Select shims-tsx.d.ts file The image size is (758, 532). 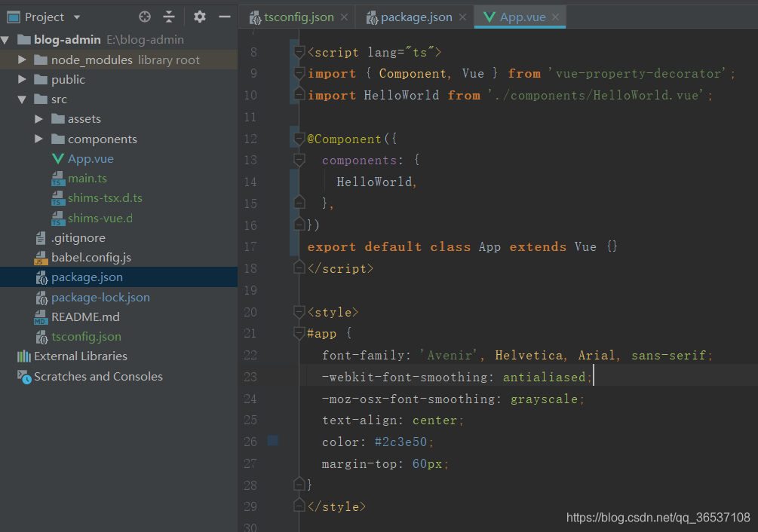pos(105,198)
